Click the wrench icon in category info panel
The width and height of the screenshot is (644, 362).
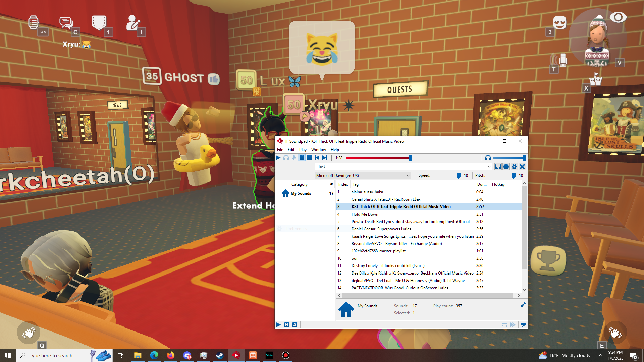click(523, 304)
